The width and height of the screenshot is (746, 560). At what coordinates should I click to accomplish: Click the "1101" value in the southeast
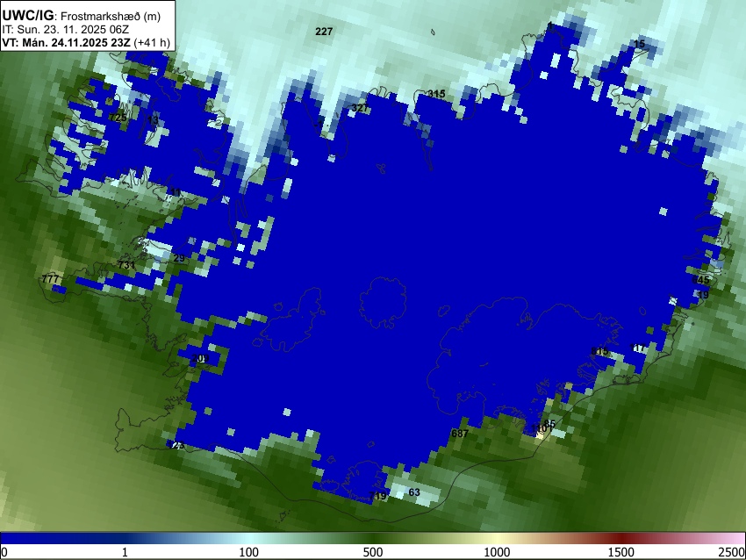tap(542, 428)
